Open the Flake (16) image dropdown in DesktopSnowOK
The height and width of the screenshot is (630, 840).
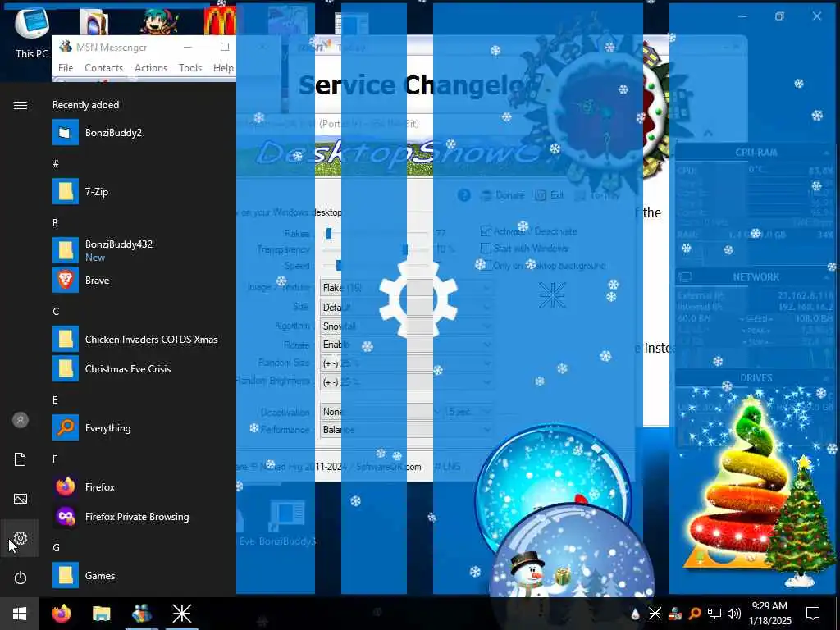[406, 288]
